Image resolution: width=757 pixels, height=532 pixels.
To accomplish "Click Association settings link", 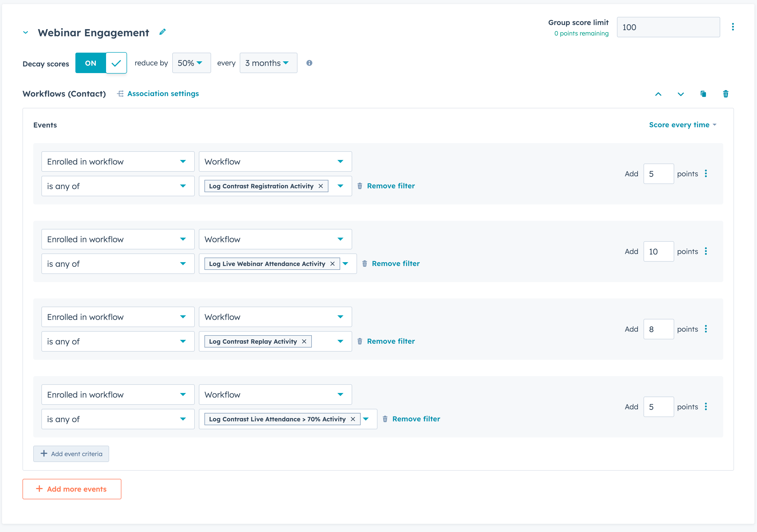I will click(x=163, y=94).
